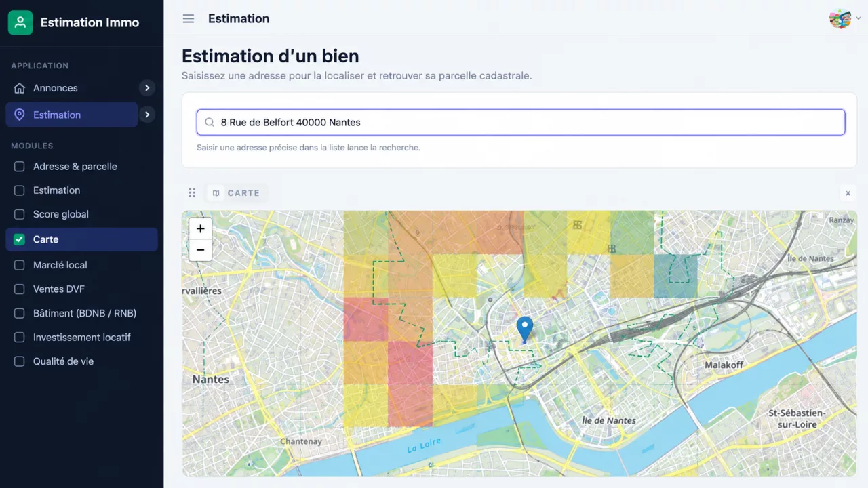Click the Estimation title in top bar
868x488 pixels.
coord(239,19)
